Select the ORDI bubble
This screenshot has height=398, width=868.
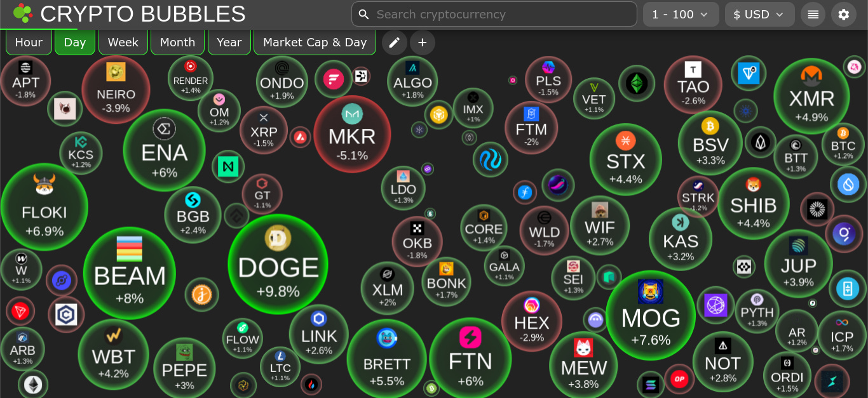787,376
